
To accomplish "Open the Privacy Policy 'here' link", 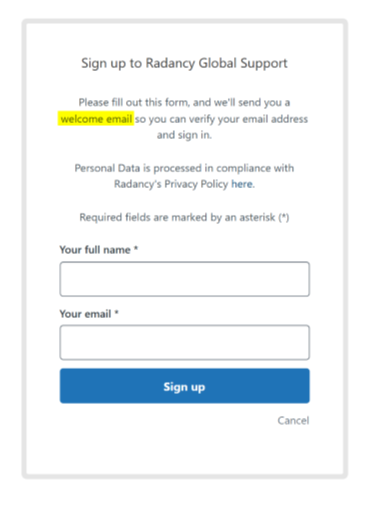I will (242, 184).
